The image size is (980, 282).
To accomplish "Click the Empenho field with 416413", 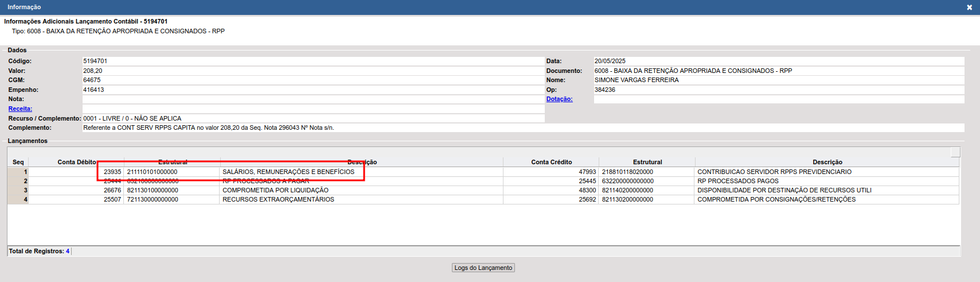I will tap(313, 90).
